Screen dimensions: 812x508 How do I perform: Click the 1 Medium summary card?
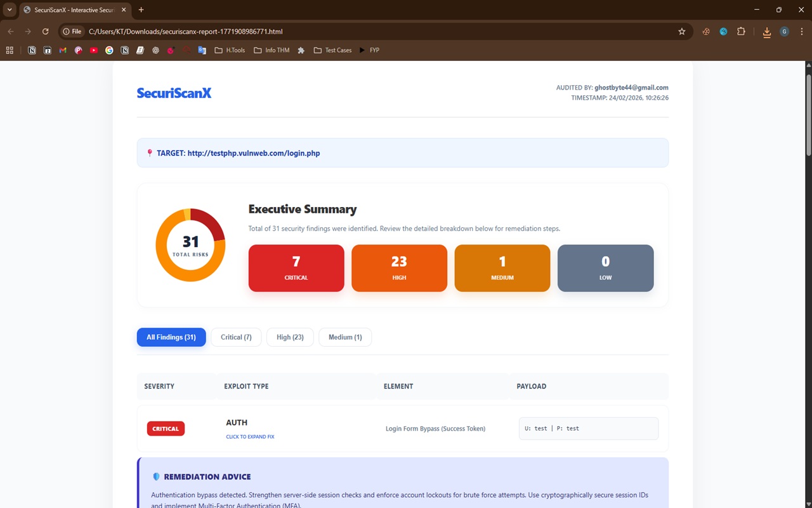pyautogui.click(x=502, y=268)
